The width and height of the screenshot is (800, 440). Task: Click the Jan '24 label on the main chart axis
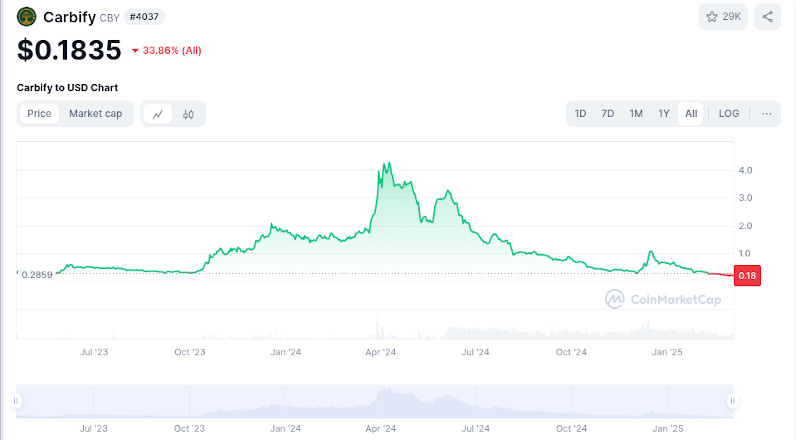[x=286, y=352]
